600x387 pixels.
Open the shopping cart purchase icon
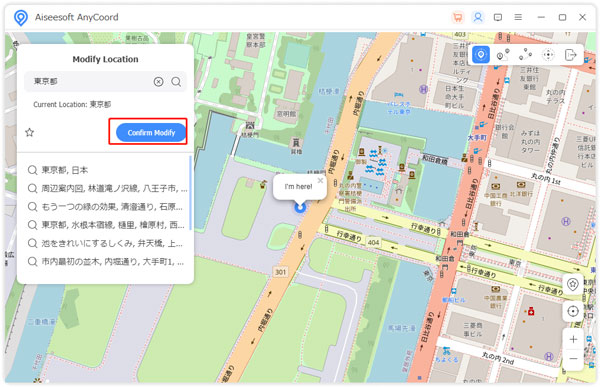point(457,17)
